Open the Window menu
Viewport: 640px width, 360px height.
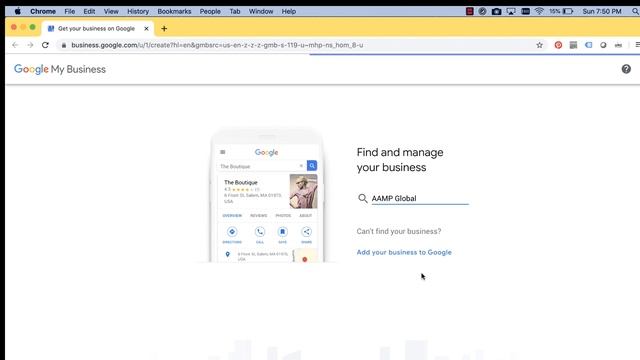261,11
